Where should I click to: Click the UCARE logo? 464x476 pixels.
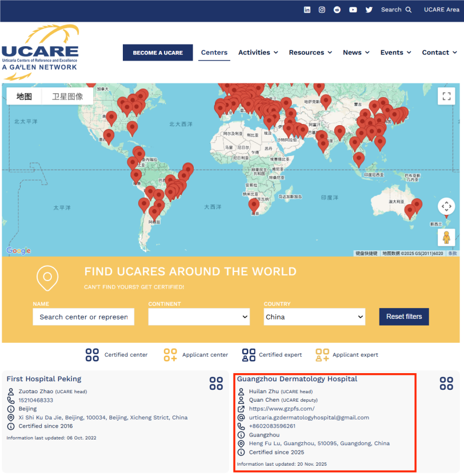point(40,53)
